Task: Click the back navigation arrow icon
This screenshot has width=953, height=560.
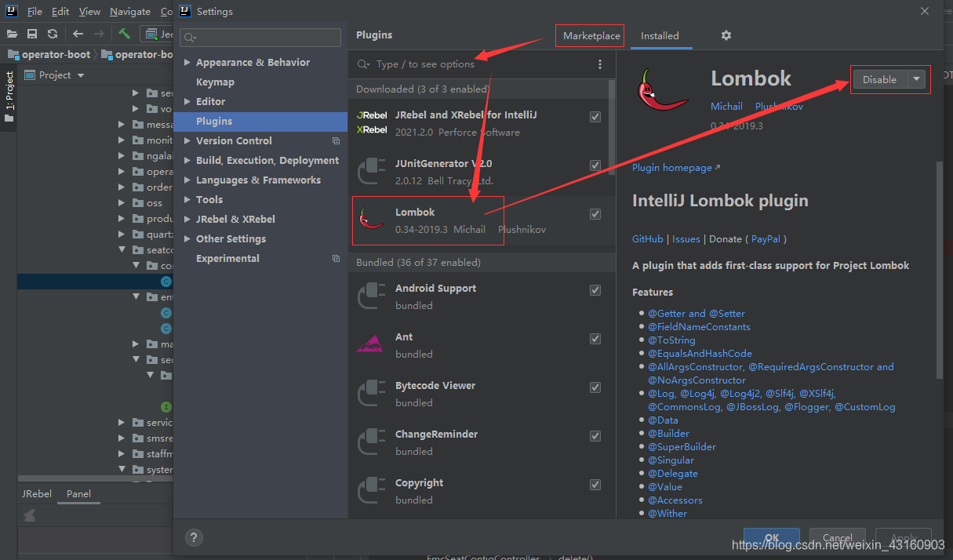Action: coord(78,34)
